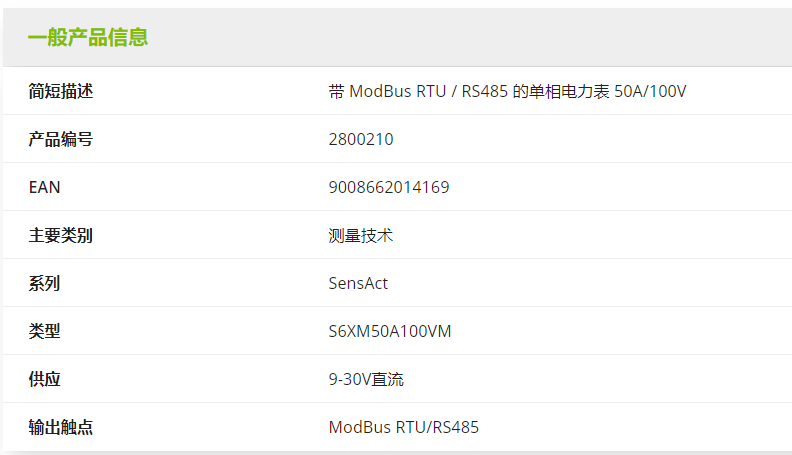This screenshot has height=455, width=792.
Task: Select the EAN code 9008662014169
Action: [x=389, y=187]
